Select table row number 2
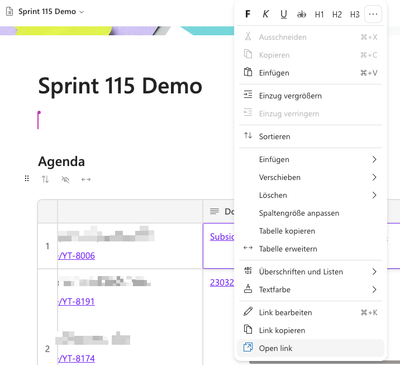Image resolution: width=400 pixels, height=365 pixels. tap(47, 349)
